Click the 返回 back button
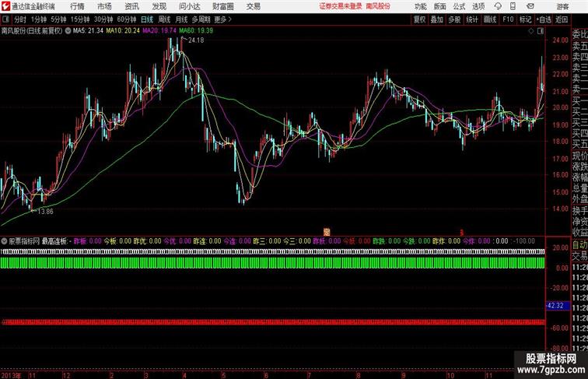Screen dimensions: 588x379 pos(562,19)
